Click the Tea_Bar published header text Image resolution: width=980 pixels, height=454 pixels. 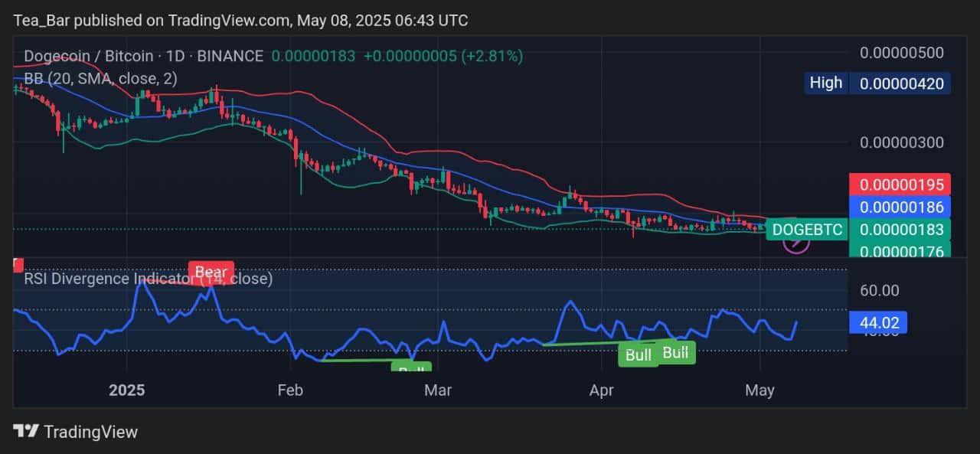(241, 20)
